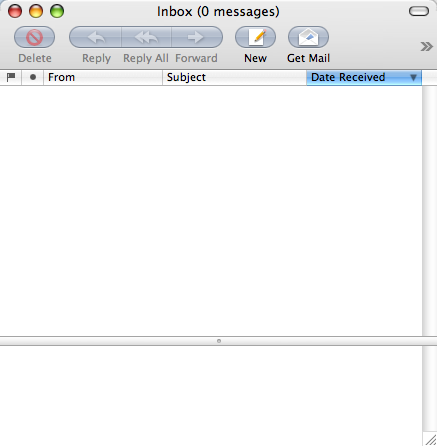Click the window resize grip corner
The image size is (437, 446).
click(x=431, y=440)
